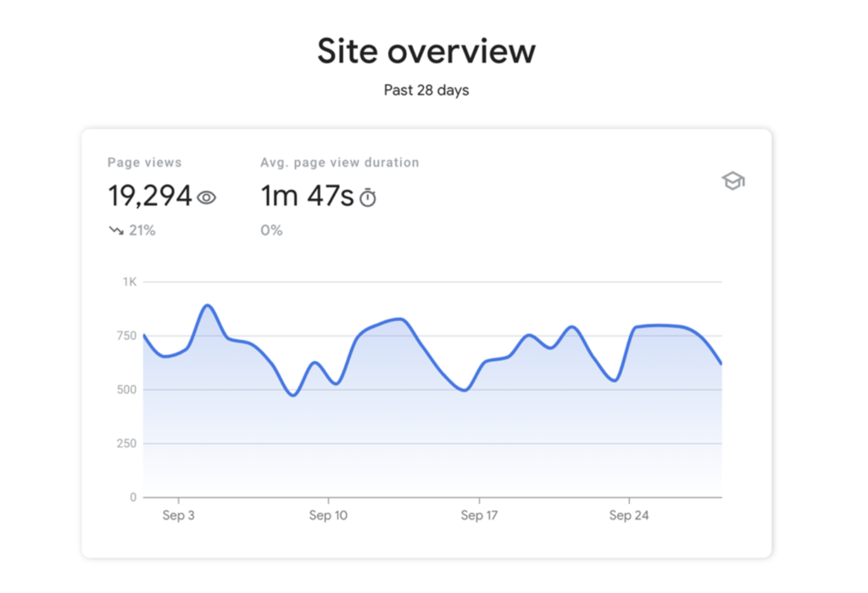The width and height of the screenshot is (868, 593).
Task: Click the stopwatch icon next to 1m 47s
Action: (x=368, y=197)
